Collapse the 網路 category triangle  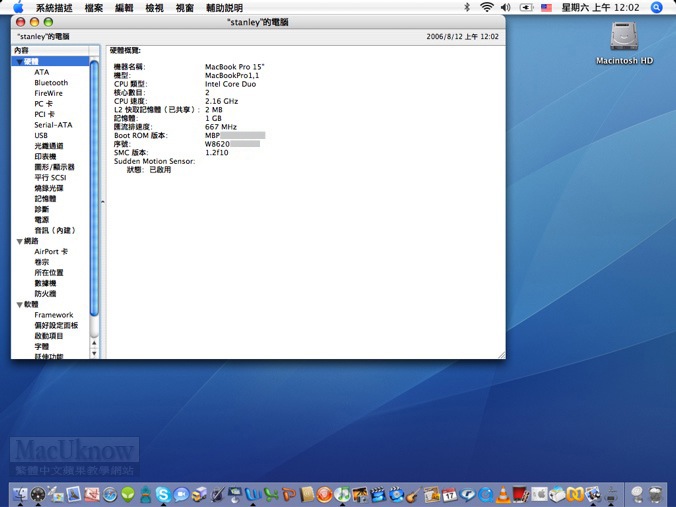(x=19, y=241)
